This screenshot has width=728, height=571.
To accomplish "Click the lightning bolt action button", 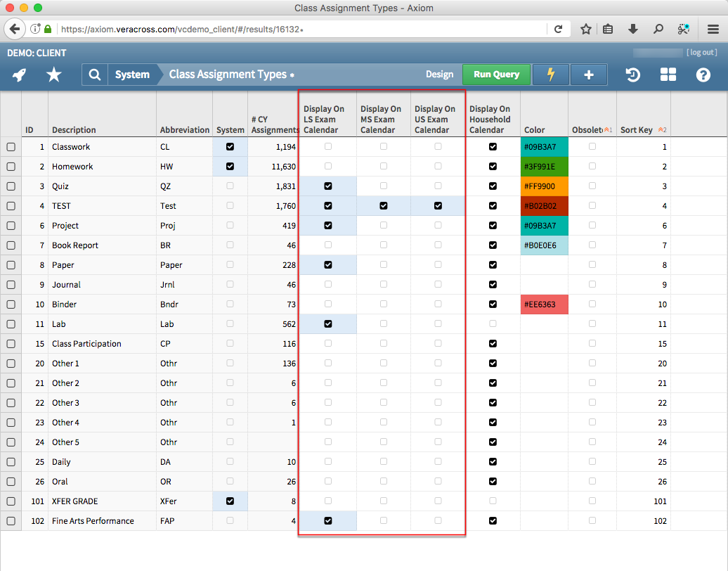I will point(550,75).
